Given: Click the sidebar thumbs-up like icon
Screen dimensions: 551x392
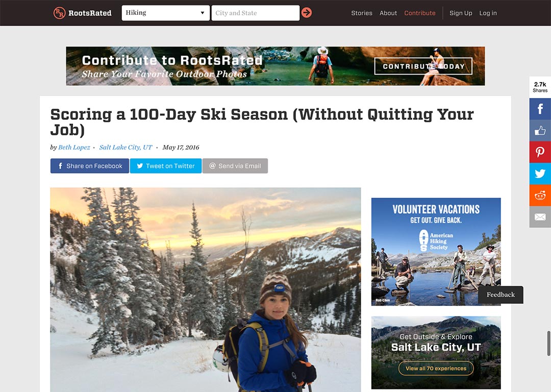Looking at the screenshot, I should pyautogui.click(x=540, y=131).
